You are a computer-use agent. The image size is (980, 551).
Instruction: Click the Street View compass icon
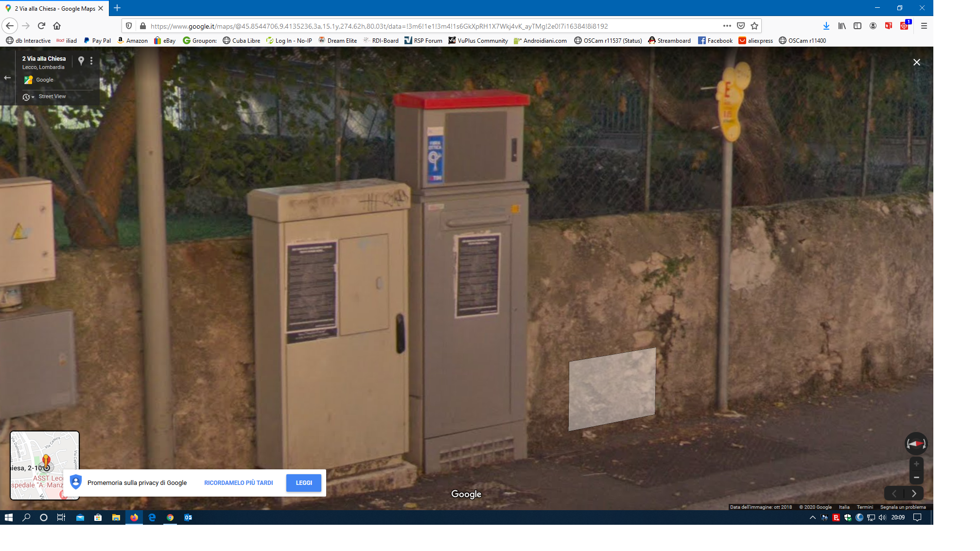tap(916, 443)
